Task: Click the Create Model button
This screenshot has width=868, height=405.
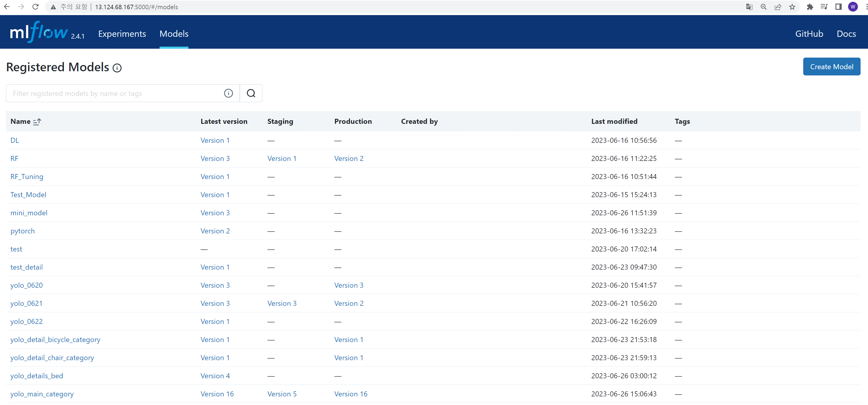Action: tap(831, 67)
